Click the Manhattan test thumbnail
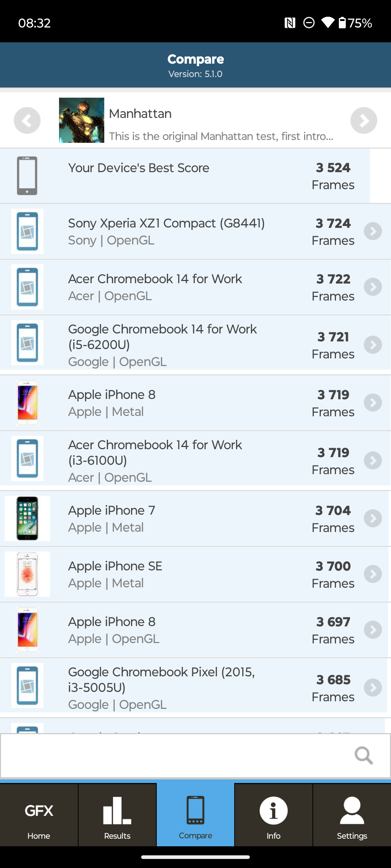This screenshot has height=868, width=391. click(x=81, y=120)
